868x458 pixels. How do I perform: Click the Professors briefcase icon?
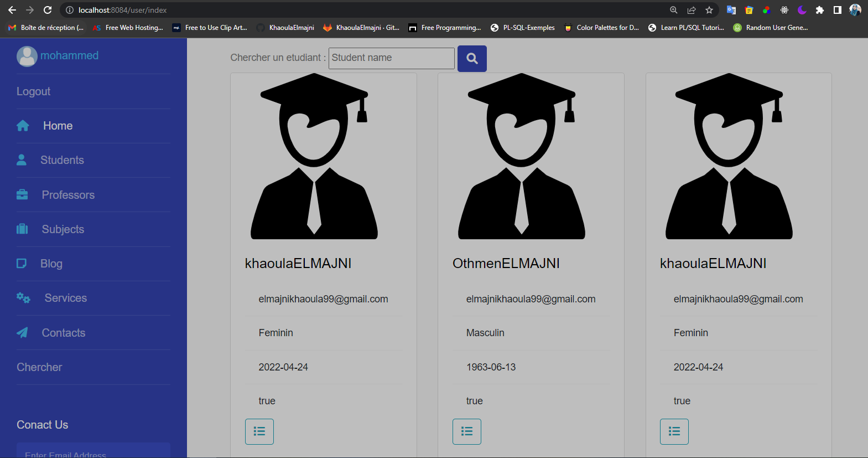pos(22,194)
